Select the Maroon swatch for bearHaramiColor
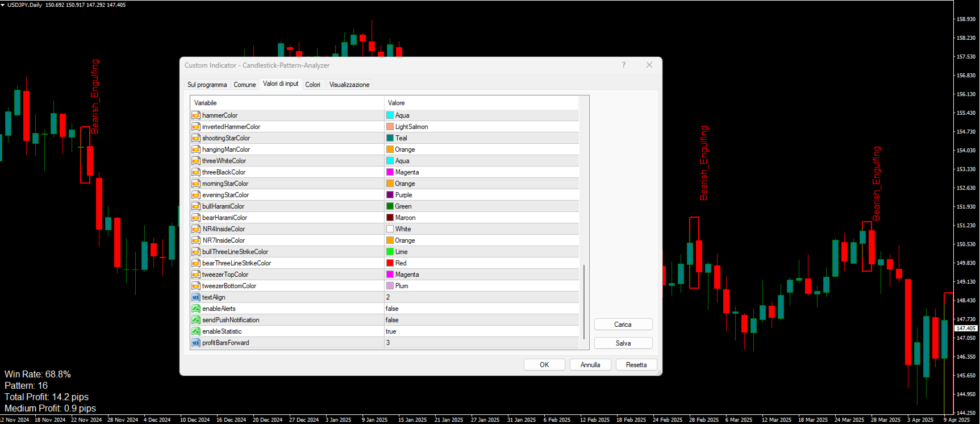 (x=390, y=218)
